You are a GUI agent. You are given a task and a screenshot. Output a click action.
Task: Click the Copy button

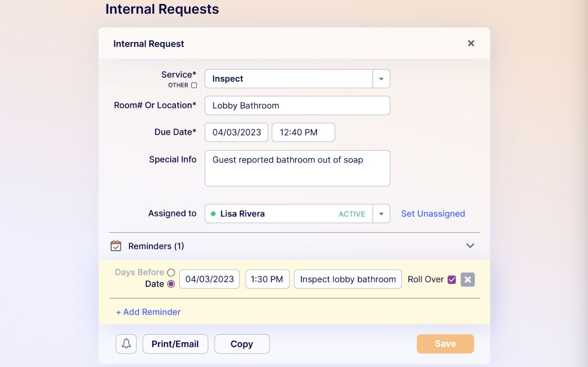242,344
